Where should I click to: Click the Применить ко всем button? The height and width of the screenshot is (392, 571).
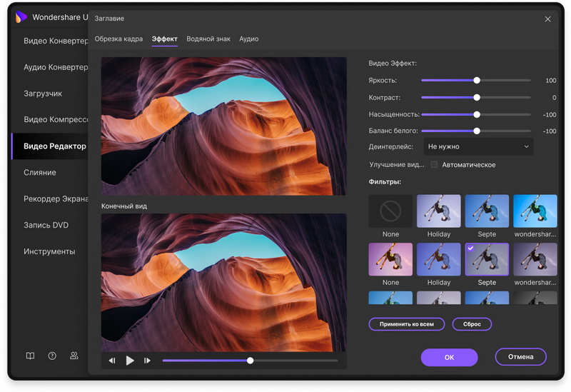pos(407,324)
